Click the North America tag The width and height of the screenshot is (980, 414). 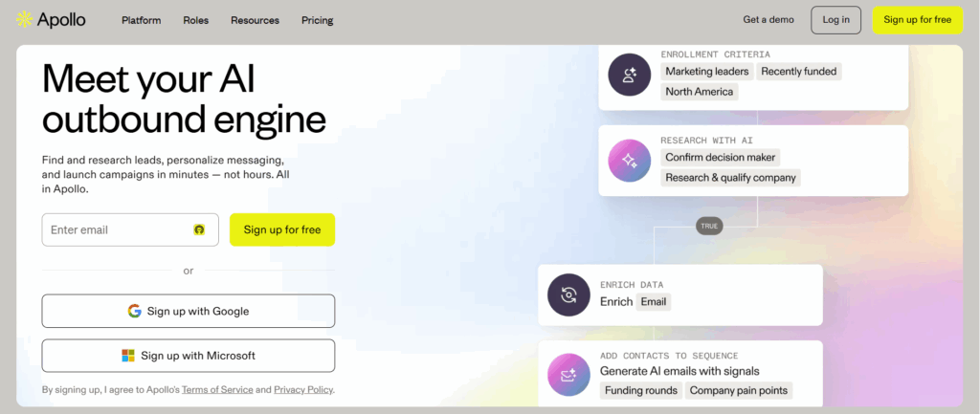point(700,92)
